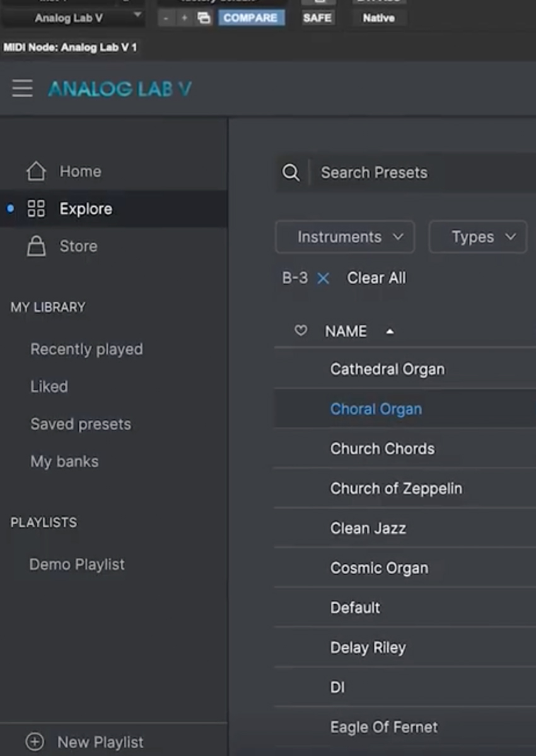Go to previous preset with minus button

tap(165, 18)
